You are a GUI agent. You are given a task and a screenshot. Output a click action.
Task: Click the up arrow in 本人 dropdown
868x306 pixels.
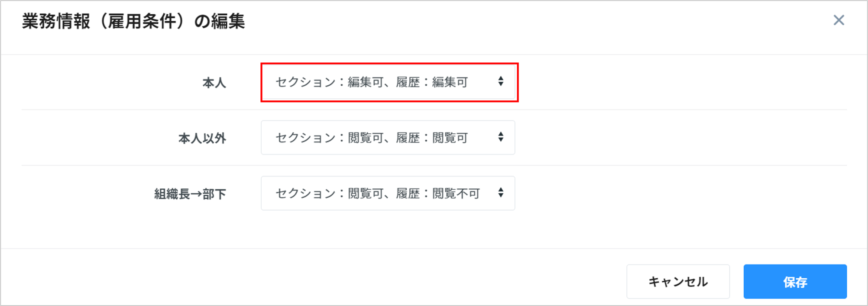click(x=501, y=78)
